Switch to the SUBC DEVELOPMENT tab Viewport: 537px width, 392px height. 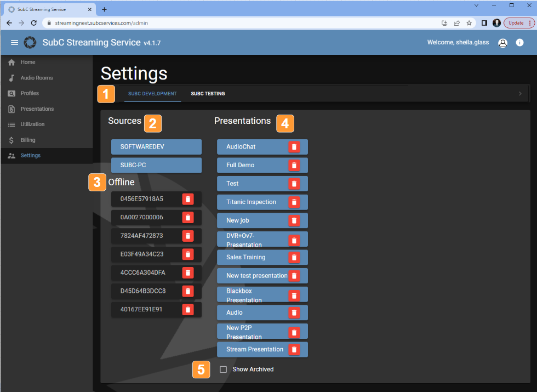(152, 94)
